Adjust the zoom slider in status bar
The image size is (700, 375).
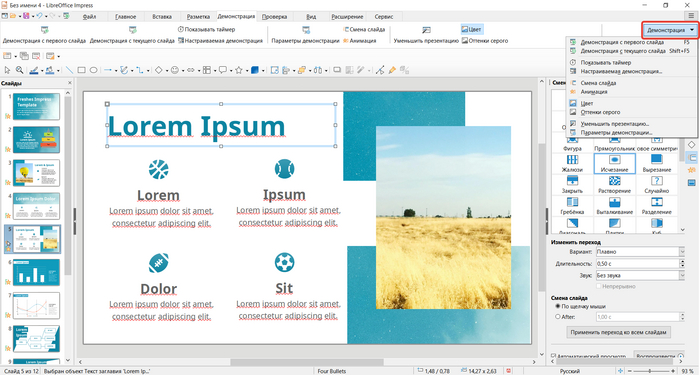pos(650,371)
